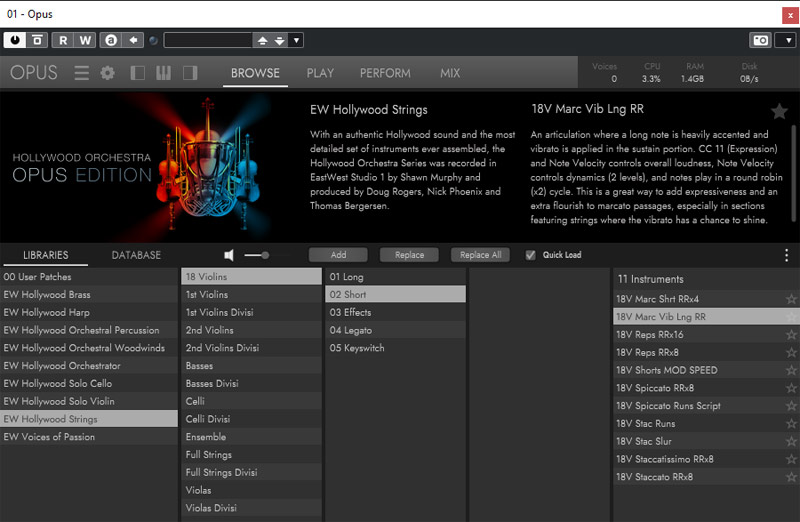Click the Replace All button
The image size is (800, 522).
481,255
